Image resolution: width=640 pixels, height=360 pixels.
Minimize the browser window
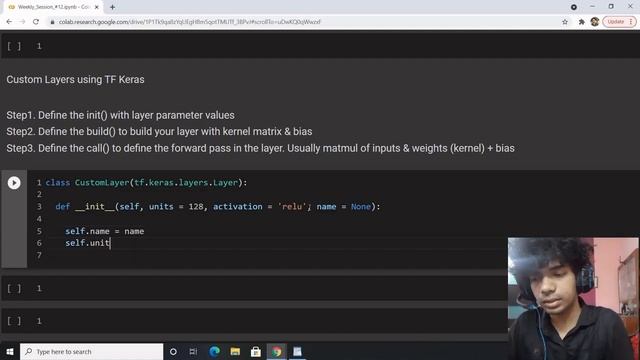click(x=593, y=7)
